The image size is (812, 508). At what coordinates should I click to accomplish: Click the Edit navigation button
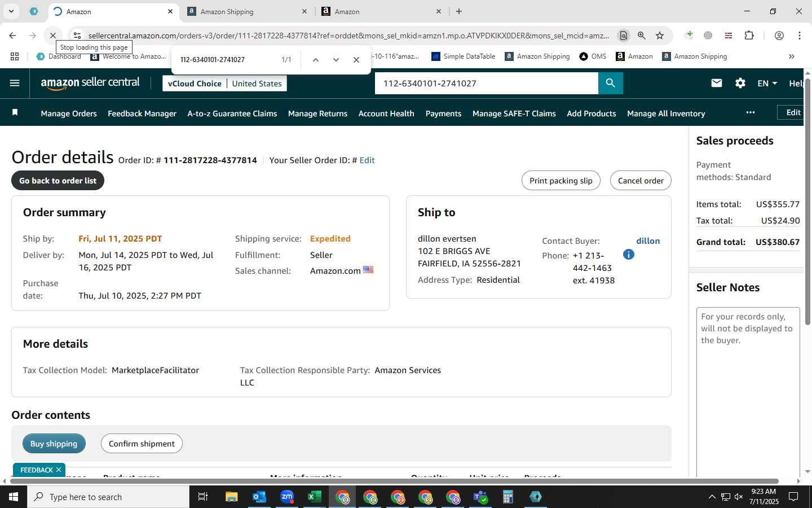[x=791, y=112]
